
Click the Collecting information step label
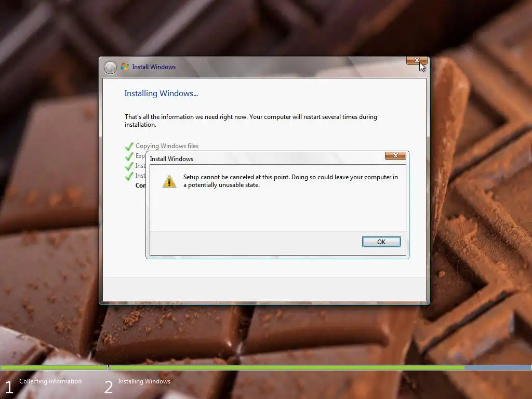[x=50, y=381]
